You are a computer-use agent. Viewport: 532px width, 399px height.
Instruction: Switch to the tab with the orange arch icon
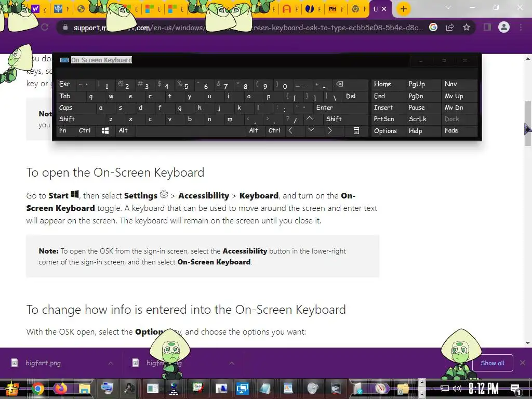tap(290, 9)
